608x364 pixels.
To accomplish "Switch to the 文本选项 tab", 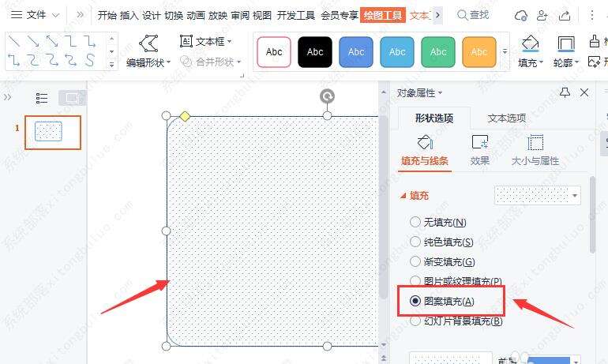I will coord(506,118).
